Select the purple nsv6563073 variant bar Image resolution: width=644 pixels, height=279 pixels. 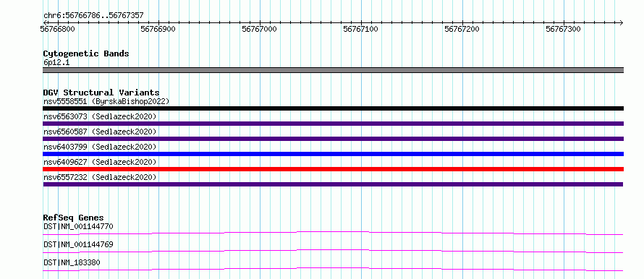333,124
